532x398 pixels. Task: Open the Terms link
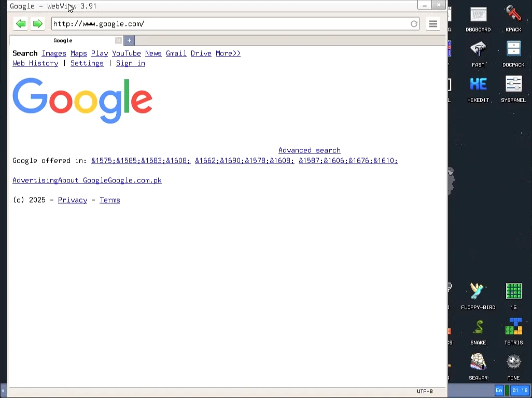tap(110, 200)
